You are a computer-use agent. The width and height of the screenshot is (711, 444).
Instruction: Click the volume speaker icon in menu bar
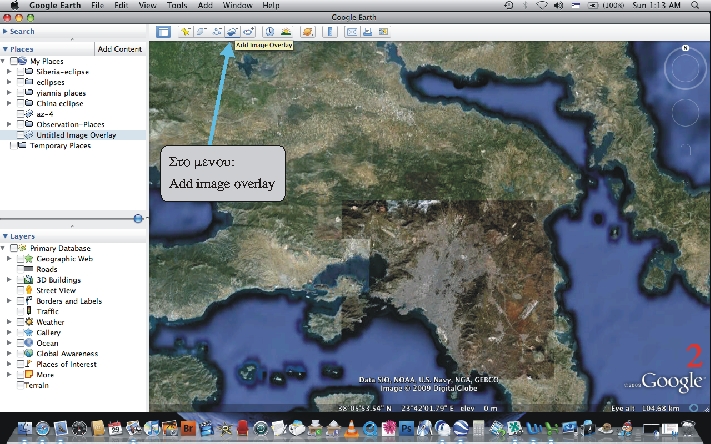point(559,5)
